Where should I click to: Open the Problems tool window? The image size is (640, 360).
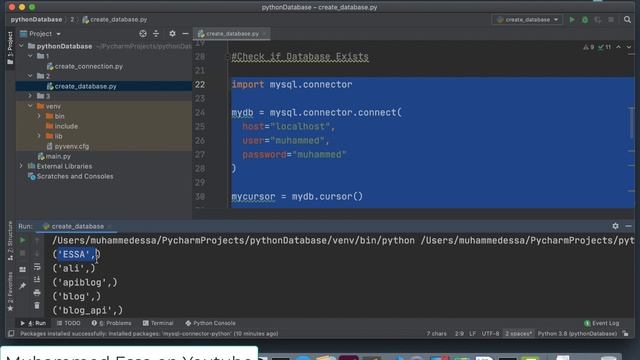click(x=111, y=323)
